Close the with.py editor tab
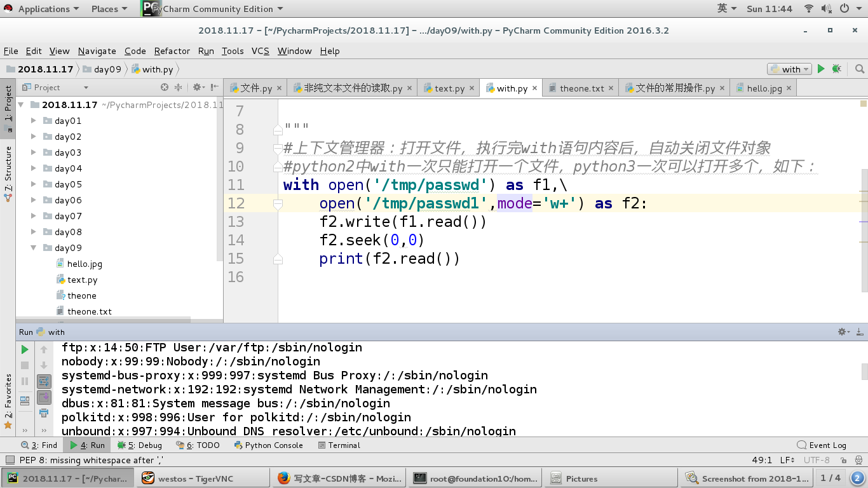Screen dimensions: 868x488 [535, 88]
